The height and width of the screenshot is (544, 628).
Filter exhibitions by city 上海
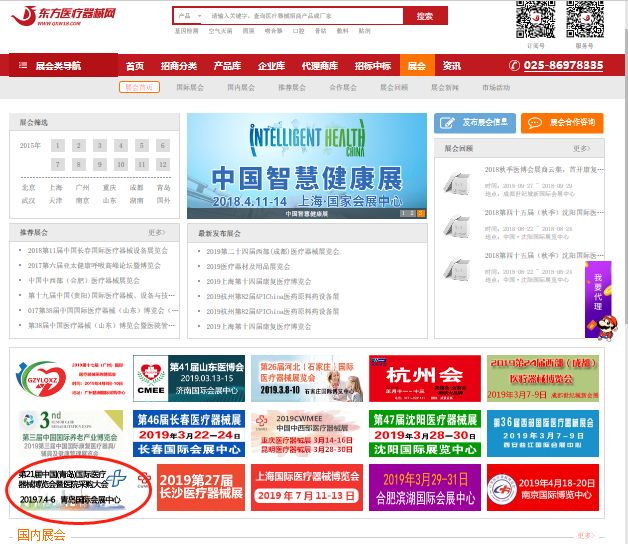point(56,187)
